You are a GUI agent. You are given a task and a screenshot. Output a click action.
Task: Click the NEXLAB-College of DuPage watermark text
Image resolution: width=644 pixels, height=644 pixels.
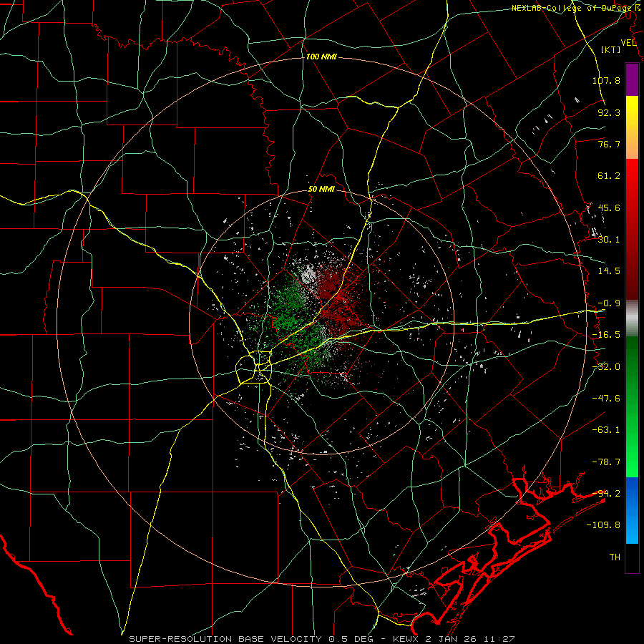tap(574, 8)
